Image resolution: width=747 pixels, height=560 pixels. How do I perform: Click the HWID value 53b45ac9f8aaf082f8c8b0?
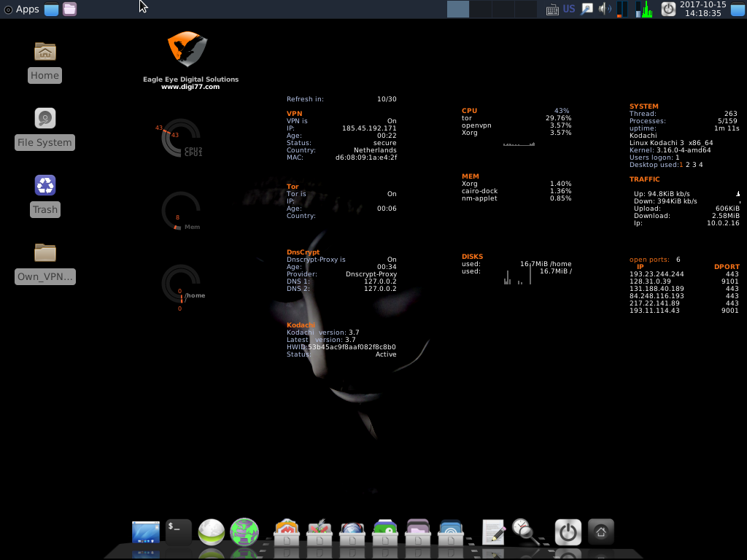[352, 347]
